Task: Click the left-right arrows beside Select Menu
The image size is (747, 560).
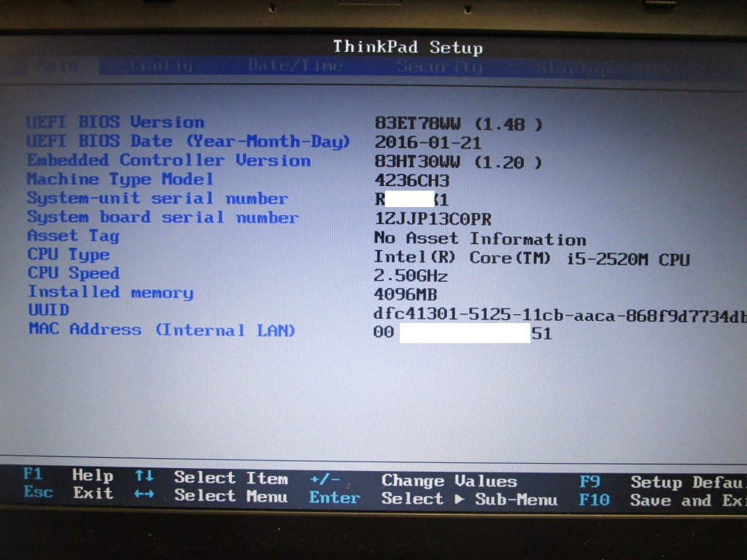Action: (x=144, y=494)
